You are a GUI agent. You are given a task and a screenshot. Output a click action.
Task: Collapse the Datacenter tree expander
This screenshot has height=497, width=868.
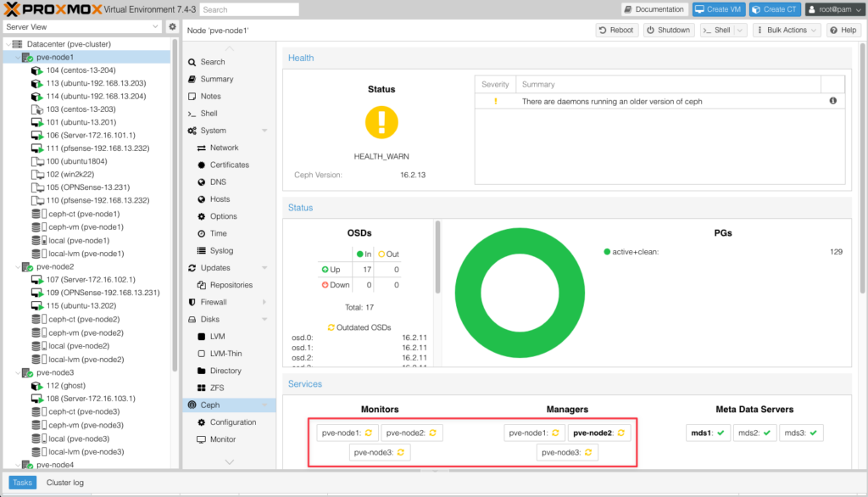8,44
